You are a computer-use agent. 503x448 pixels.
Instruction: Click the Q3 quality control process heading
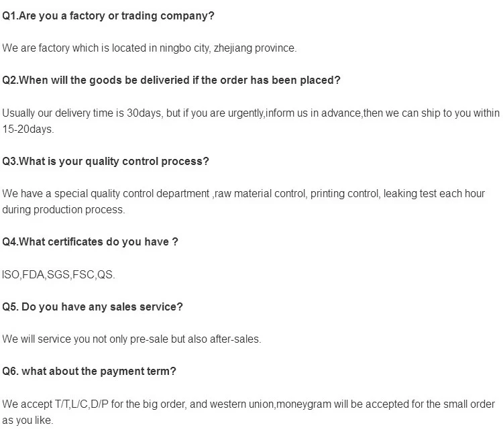(x=105, y=162)
